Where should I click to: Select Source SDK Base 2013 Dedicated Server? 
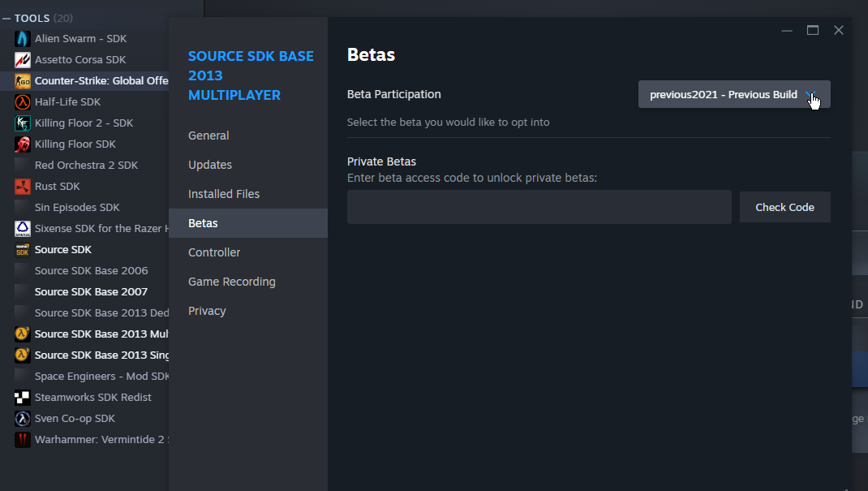tap(102, 312)
